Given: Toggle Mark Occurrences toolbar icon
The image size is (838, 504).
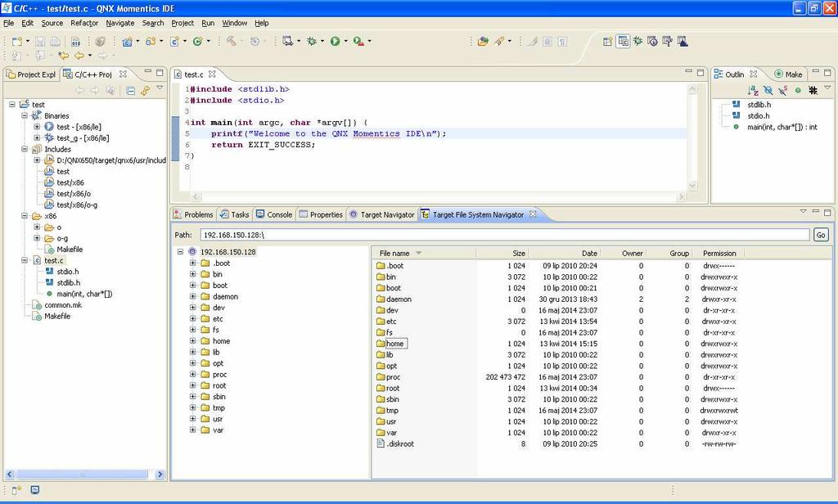Looking at the screenshot, I should click(532, 41).
